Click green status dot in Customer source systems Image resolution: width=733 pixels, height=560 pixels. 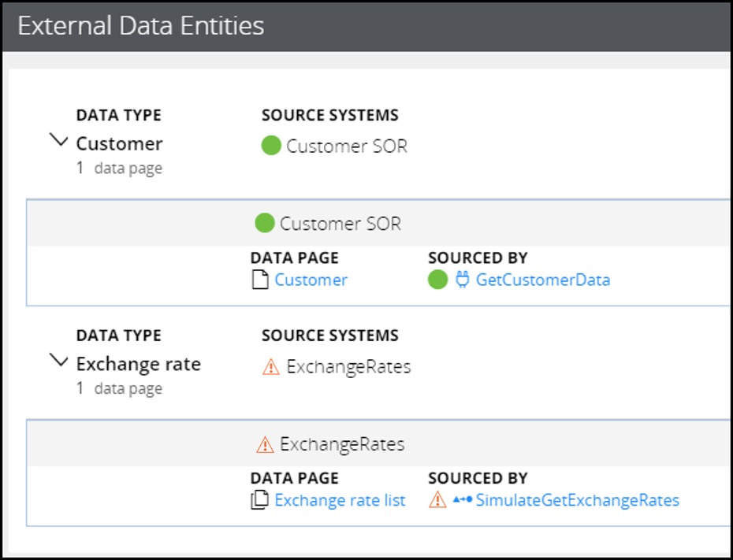[x=271, y=145]
